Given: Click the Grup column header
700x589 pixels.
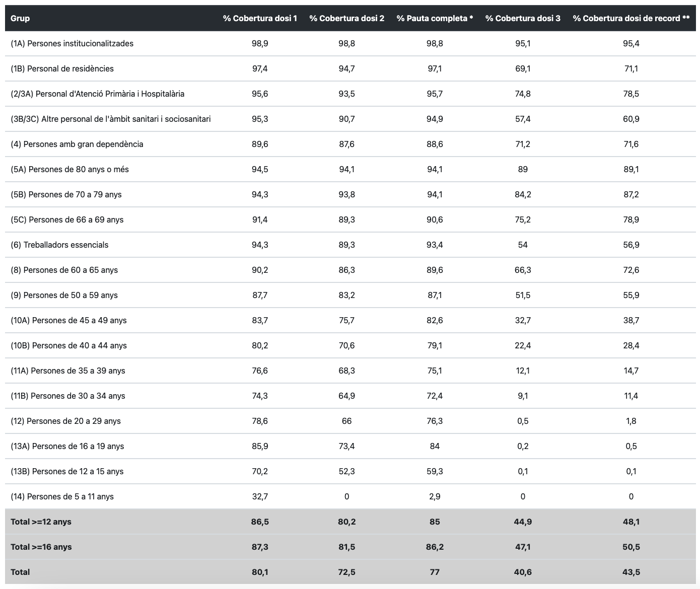Looking at the screenshot, I should (20, 18).
